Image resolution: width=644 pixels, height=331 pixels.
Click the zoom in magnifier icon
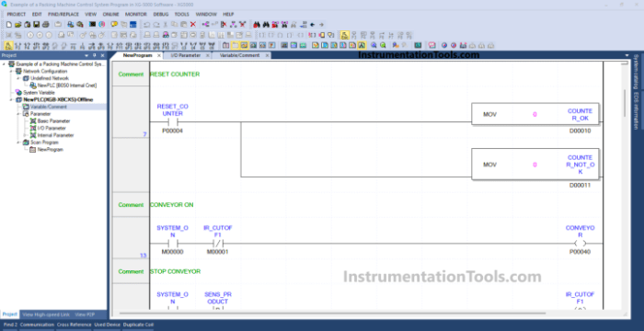pos(374,45)
